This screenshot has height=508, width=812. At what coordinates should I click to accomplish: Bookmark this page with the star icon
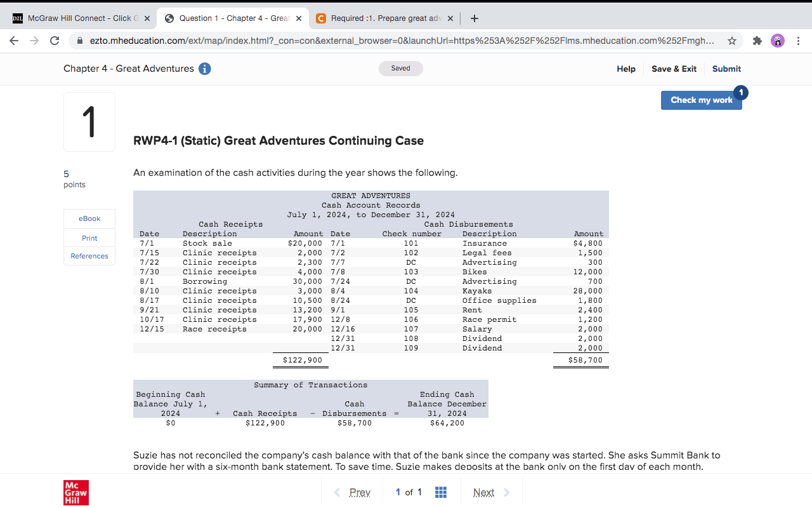pos(732,41)
